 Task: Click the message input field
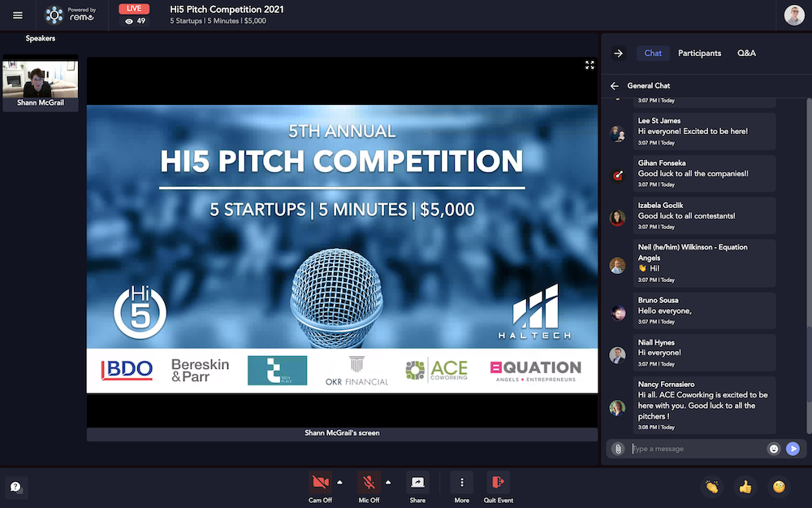coord(697,449)
